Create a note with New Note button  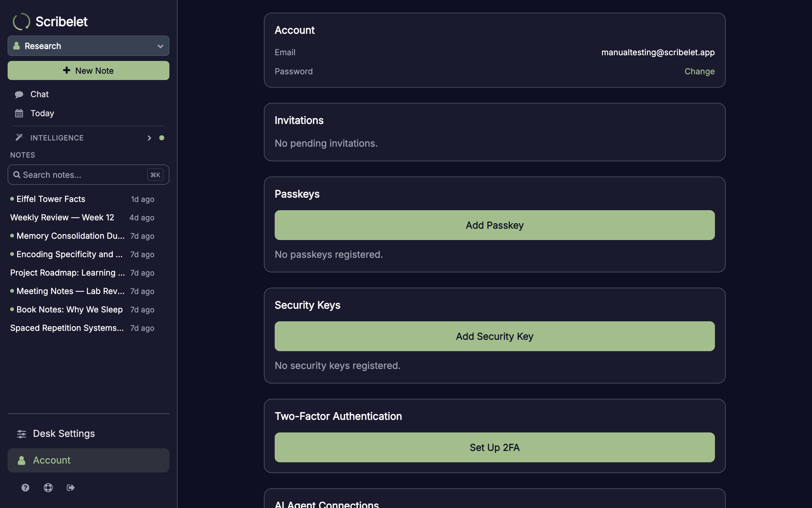88,70
